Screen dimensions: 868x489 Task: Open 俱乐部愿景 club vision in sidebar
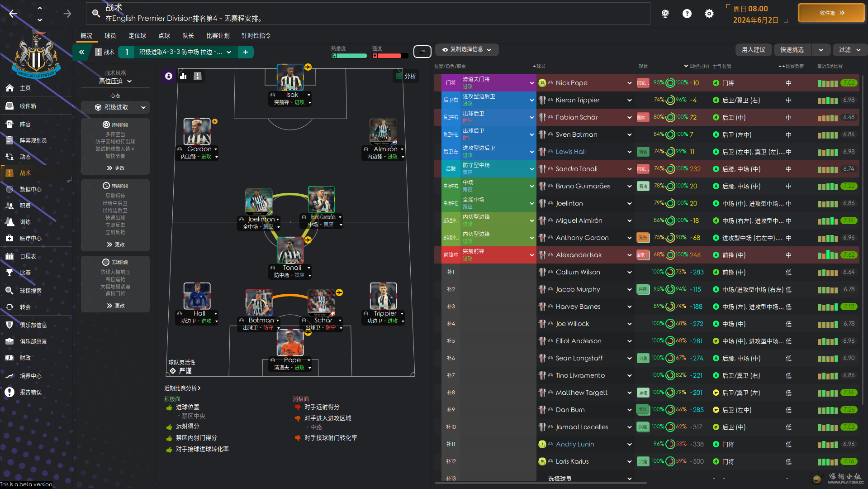[x=33, y=341]
